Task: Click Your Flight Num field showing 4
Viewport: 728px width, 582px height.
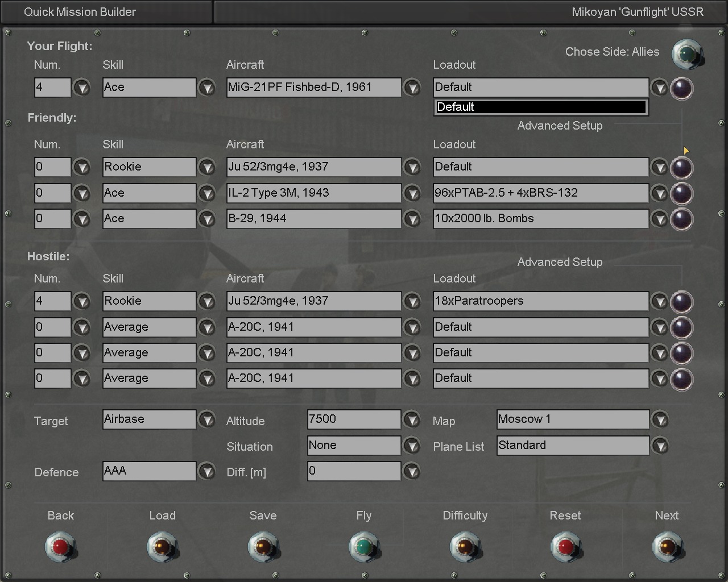Action: click(53, 88)
